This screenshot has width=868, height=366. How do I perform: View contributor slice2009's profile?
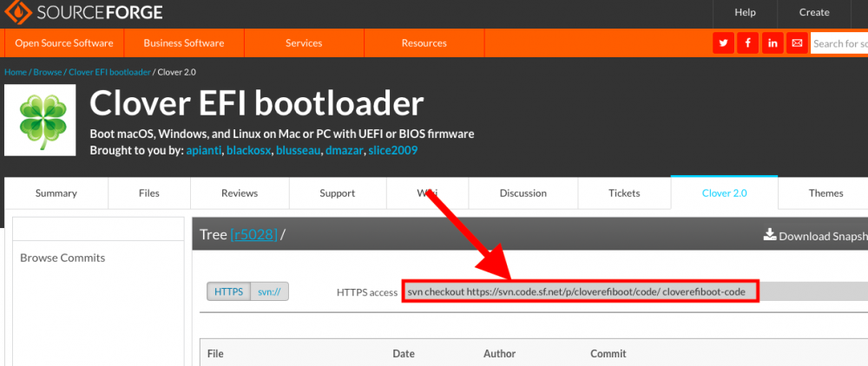pyautogui.click(x=393, y=150)
